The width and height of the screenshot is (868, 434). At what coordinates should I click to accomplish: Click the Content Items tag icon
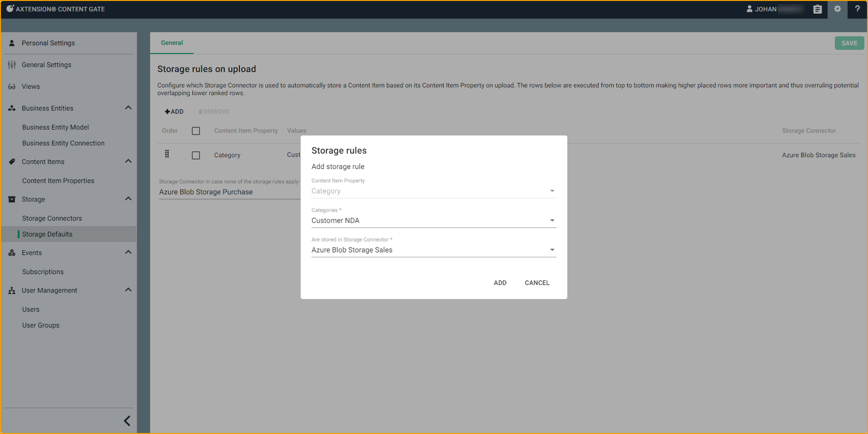tap(12, 162)
